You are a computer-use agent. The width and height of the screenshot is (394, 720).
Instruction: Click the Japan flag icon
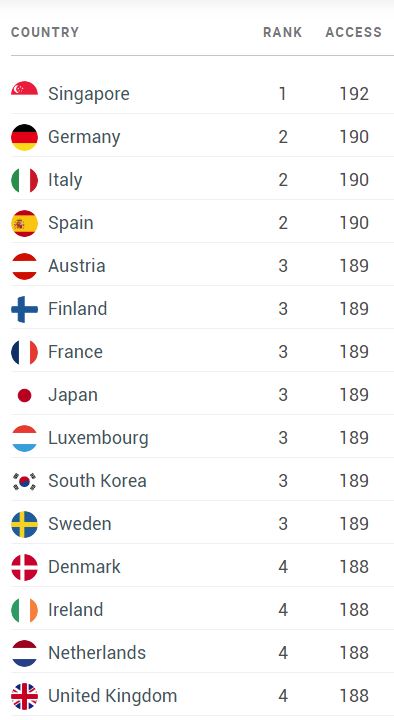[x=24, y=395]
